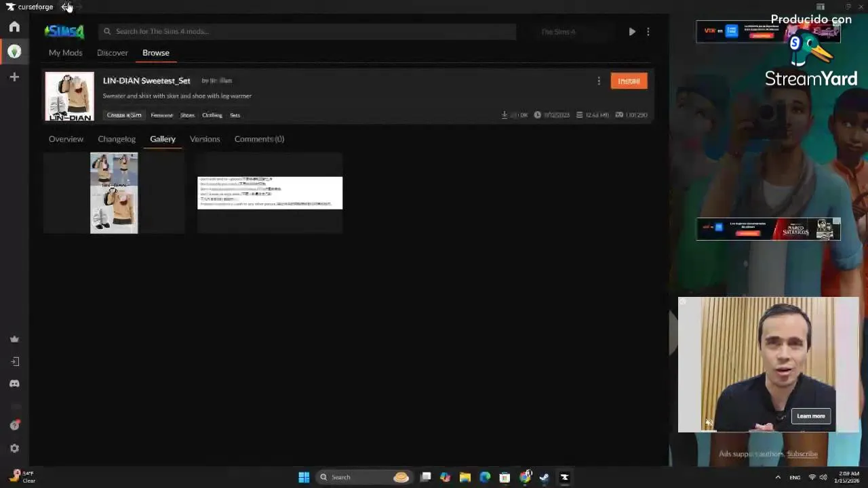Click the Sets tag

235,115
